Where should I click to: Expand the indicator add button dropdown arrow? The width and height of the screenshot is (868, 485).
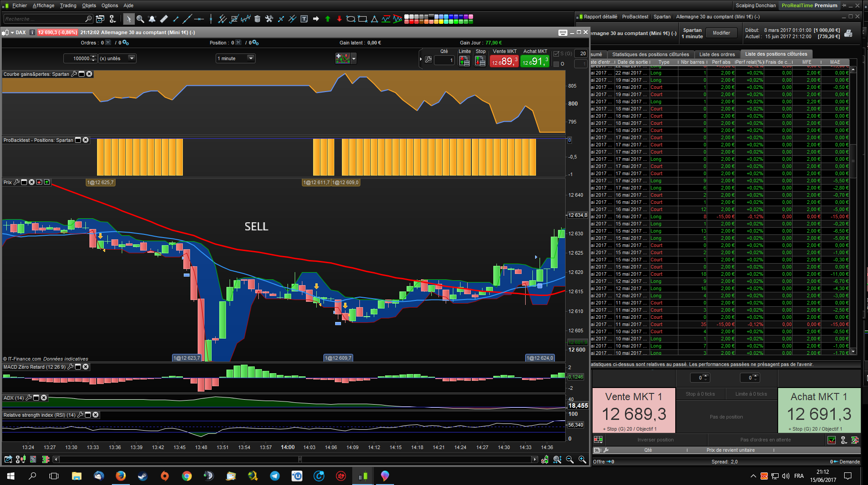pyautogui.click(x=354, y=58)
